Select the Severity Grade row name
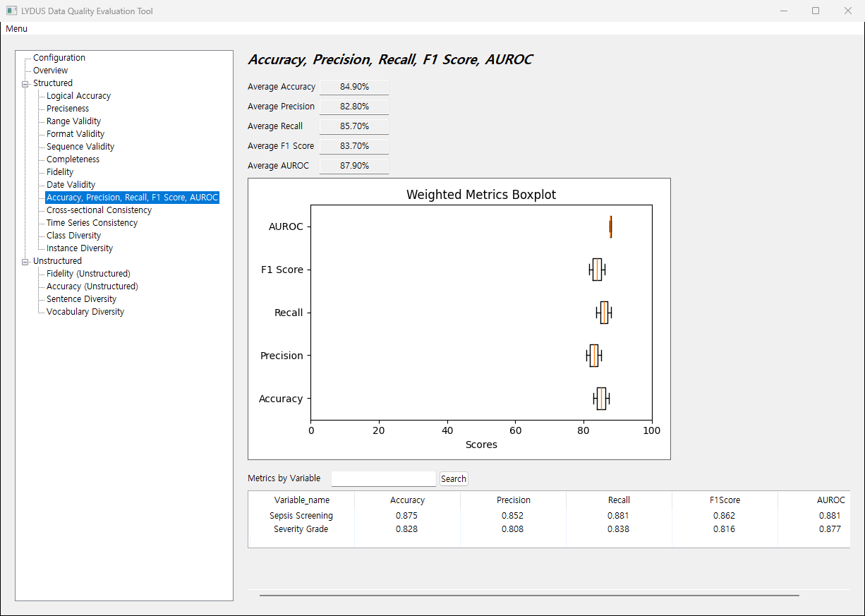Viewport: 865px width, 616px height. 301,529
